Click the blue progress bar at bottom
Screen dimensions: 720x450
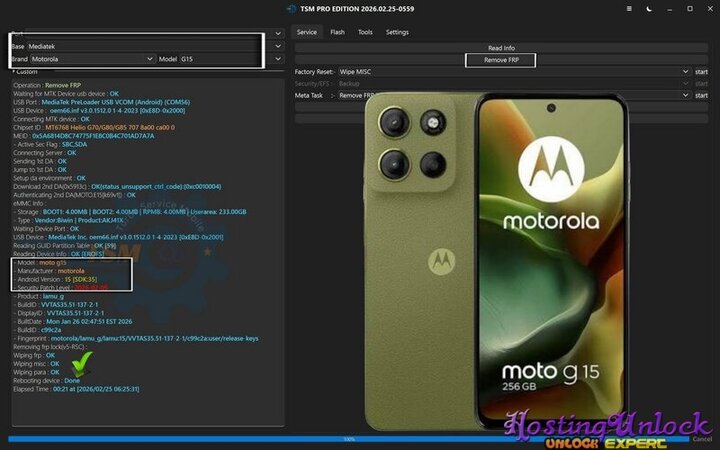tap(350, 439)
